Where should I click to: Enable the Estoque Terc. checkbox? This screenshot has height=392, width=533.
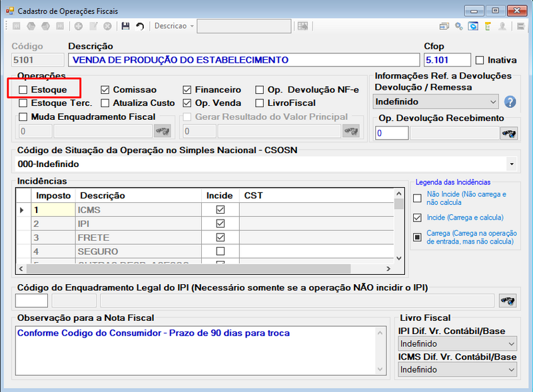23,103
